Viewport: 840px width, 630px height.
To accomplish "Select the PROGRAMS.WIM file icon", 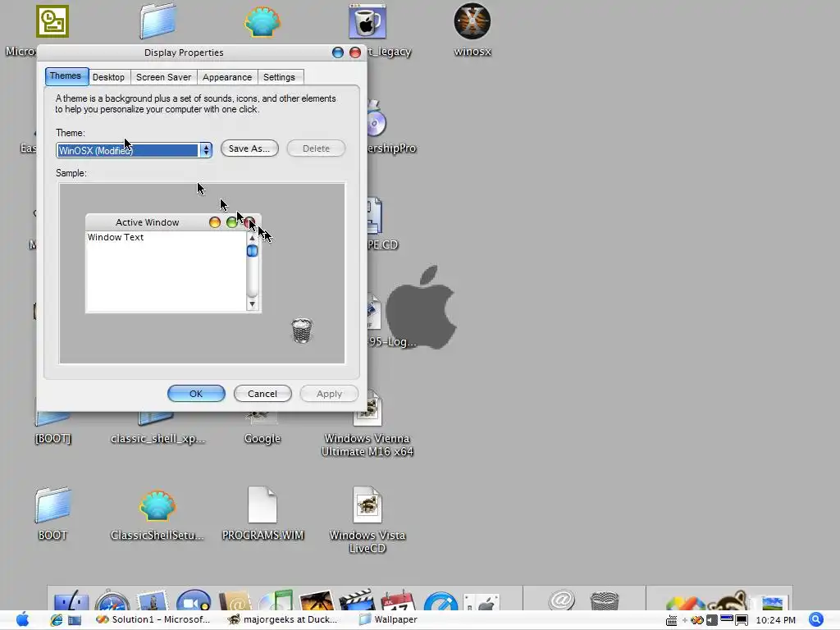I will (x=262, y=505).
